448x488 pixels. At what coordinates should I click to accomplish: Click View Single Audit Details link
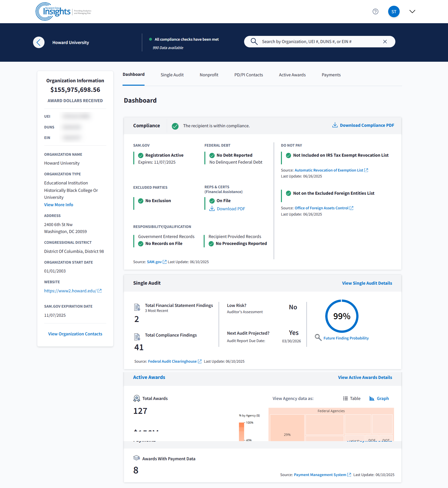click(x=367, y=283)
